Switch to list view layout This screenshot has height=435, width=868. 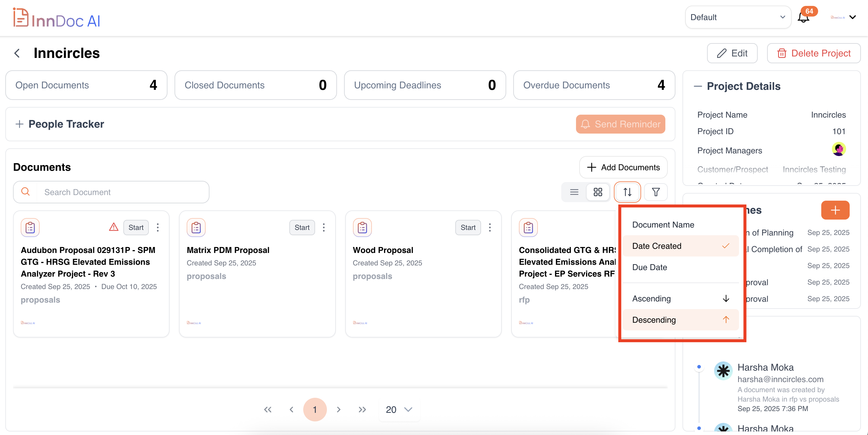click(x=574, y=192)
